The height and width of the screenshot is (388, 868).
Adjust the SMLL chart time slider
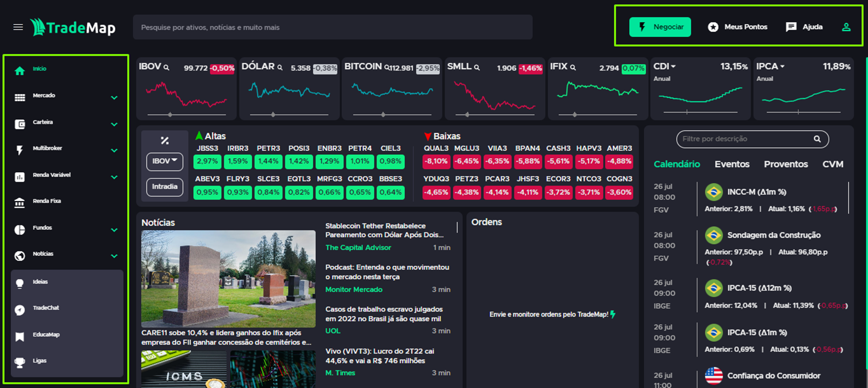(467, 115)
